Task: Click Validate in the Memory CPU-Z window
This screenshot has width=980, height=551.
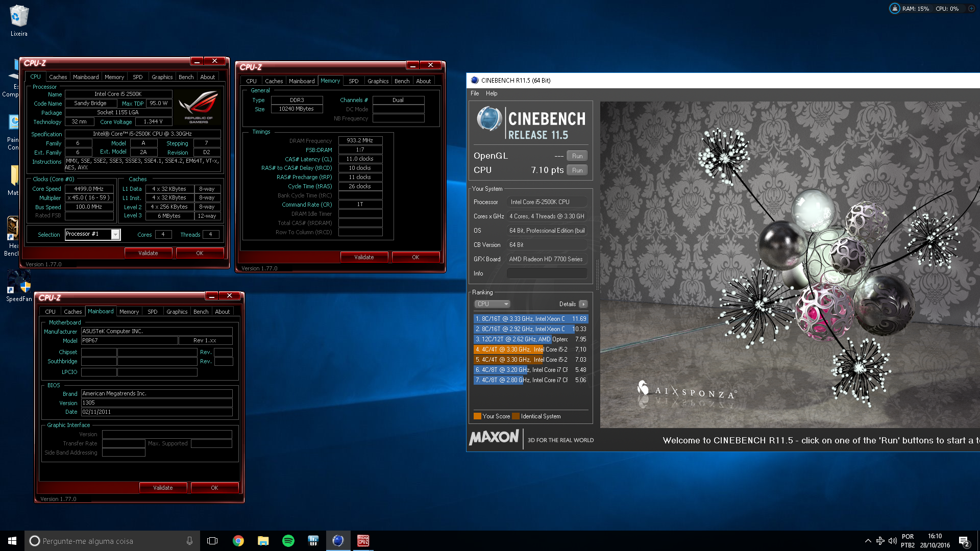Action: coord(364,257)
